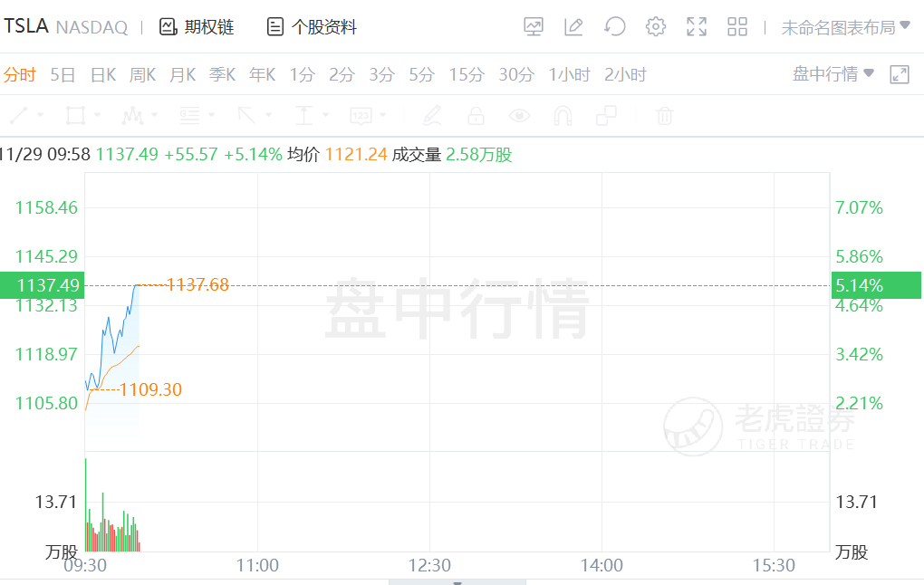Select the trend line drawing tool

point(19,116)
